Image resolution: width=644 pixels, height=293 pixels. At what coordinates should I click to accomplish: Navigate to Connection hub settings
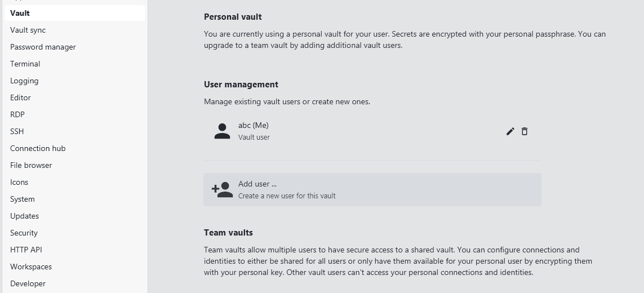tap(38, 148)
